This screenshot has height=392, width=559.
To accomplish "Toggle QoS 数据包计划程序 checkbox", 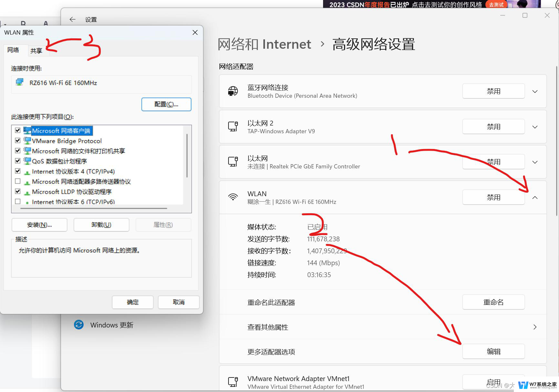I will pos(18,161).
